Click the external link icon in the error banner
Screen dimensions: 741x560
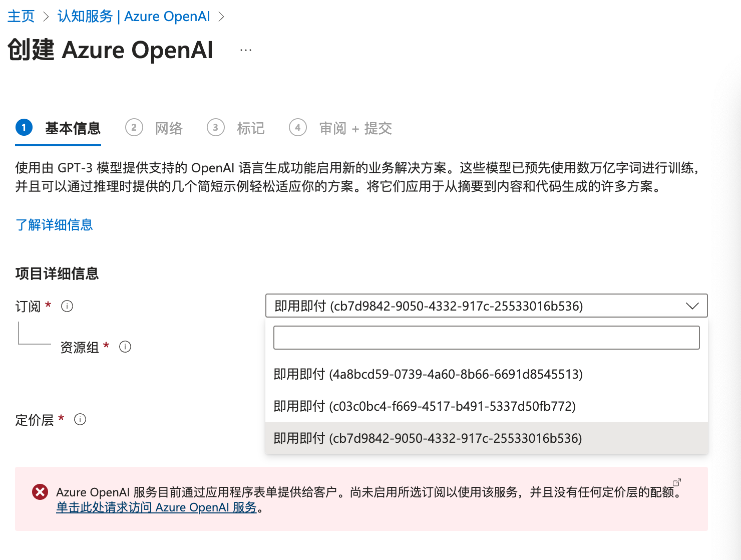click(677, 482)
